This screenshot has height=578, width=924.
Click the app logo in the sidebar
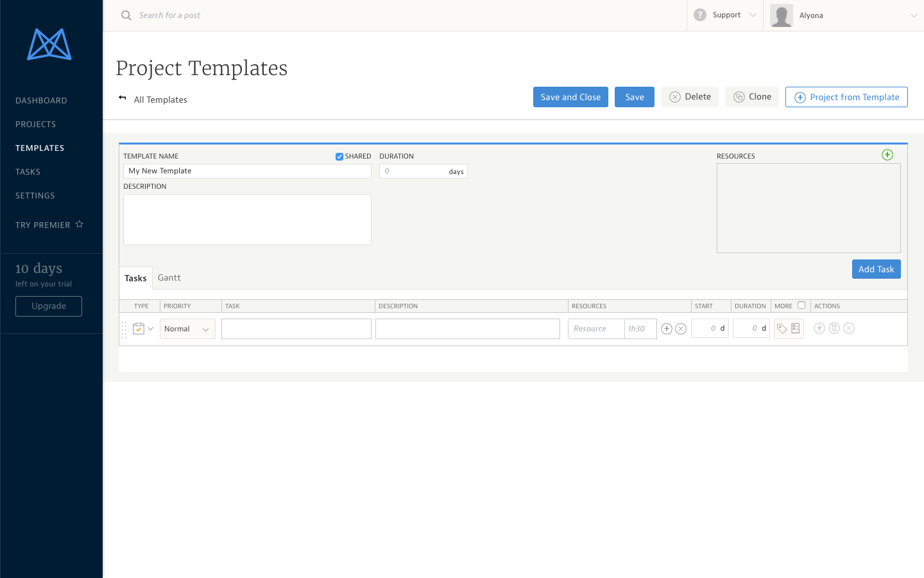click(49, 44)
